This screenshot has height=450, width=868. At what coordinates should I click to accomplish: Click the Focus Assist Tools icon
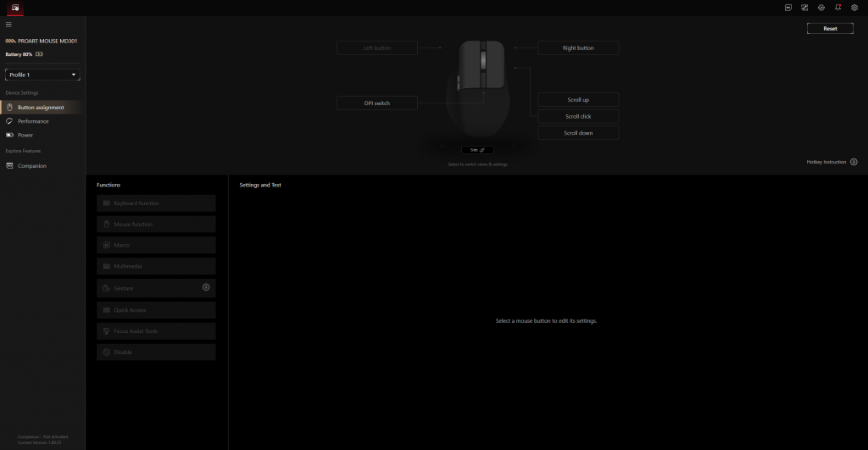click(106, 331)
